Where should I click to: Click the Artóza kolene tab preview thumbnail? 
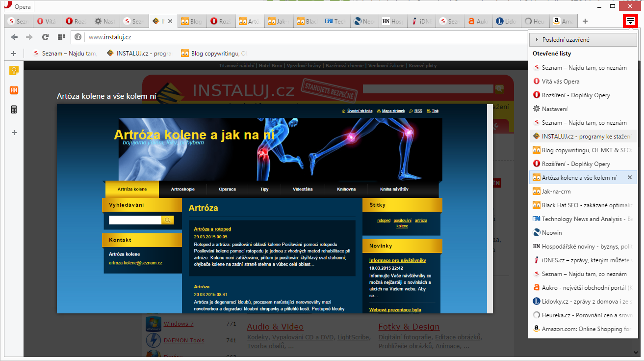pyautogui.click(x=275, y=209)
